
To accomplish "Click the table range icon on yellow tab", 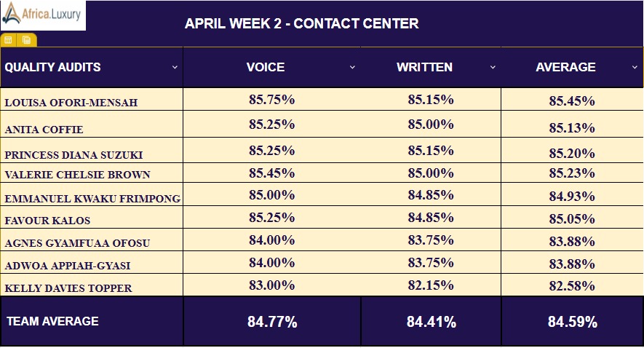I will [x=26, y=40].
